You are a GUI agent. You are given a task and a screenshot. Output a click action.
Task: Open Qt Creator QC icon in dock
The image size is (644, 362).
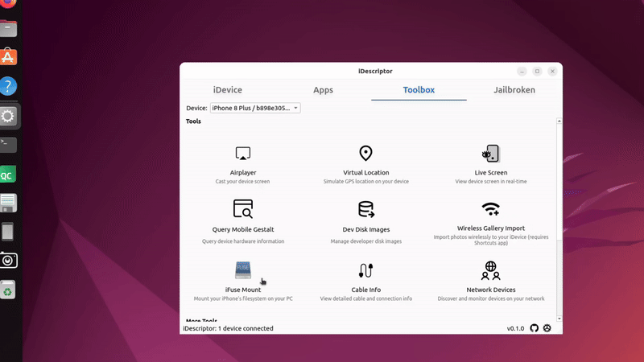tap(8, 175)
